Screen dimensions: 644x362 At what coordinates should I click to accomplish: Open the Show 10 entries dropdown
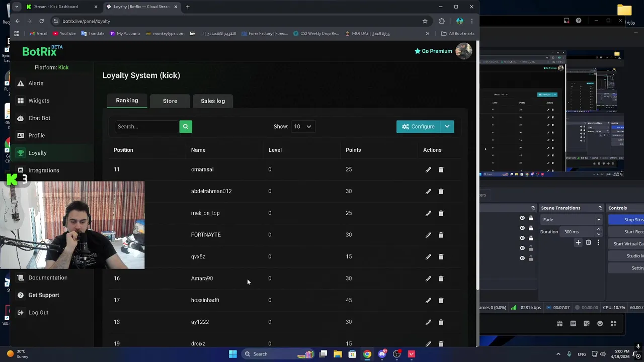coord(303,127)
